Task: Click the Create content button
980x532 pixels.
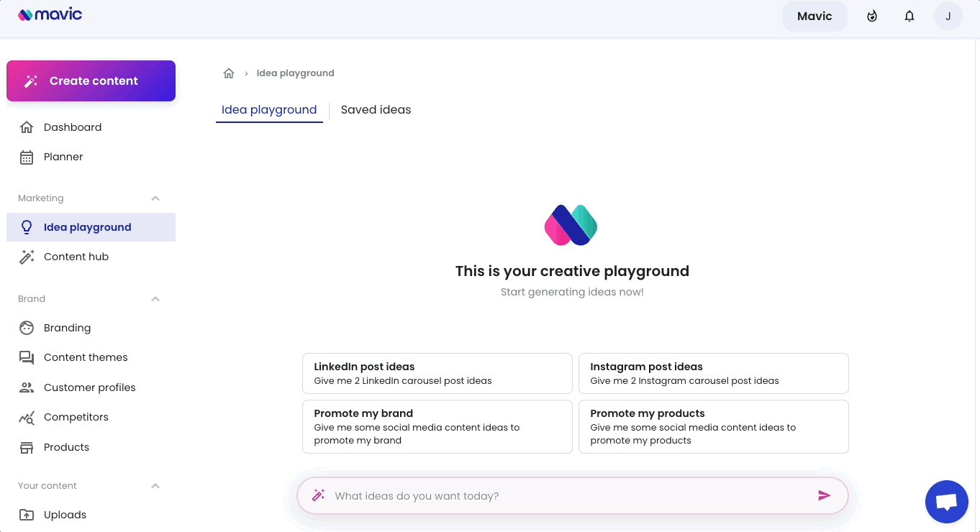Action: [x=91, y=81]
